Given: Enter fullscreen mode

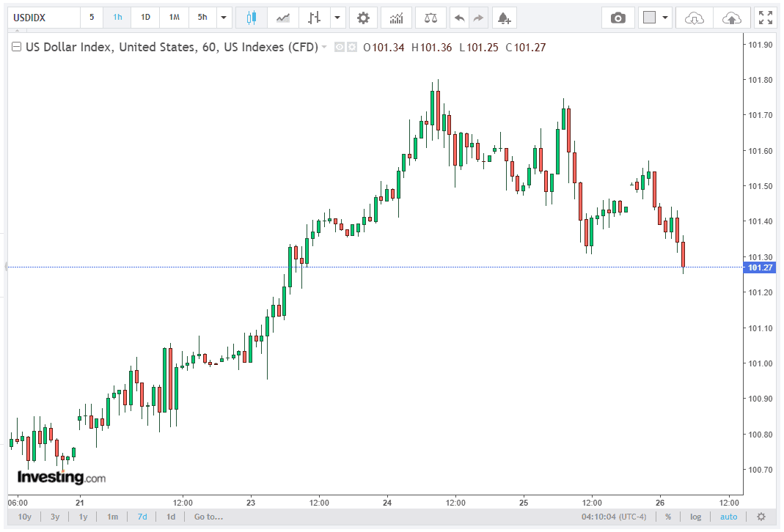Looking at the screenshot, I should [x=766, y=18].
